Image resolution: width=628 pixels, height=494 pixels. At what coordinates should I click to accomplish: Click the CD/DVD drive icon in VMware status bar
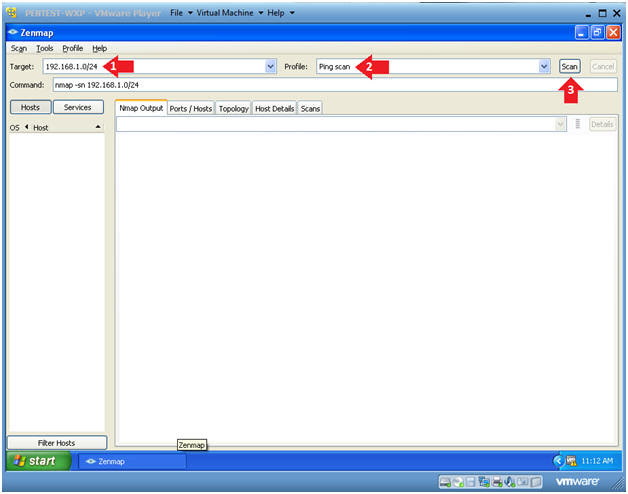[458, 482]
